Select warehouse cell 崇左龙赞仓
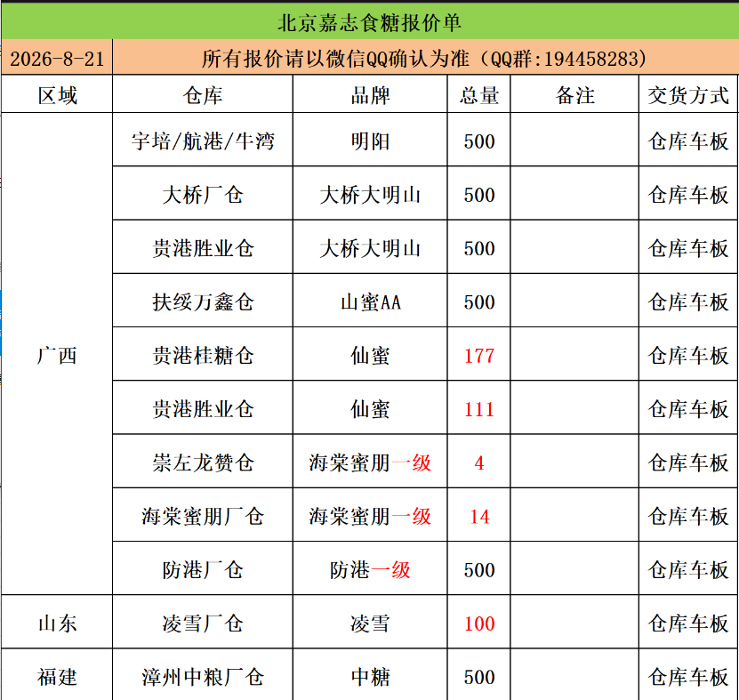The width and height of the screenshot is (739, 700). coord(203,463)
